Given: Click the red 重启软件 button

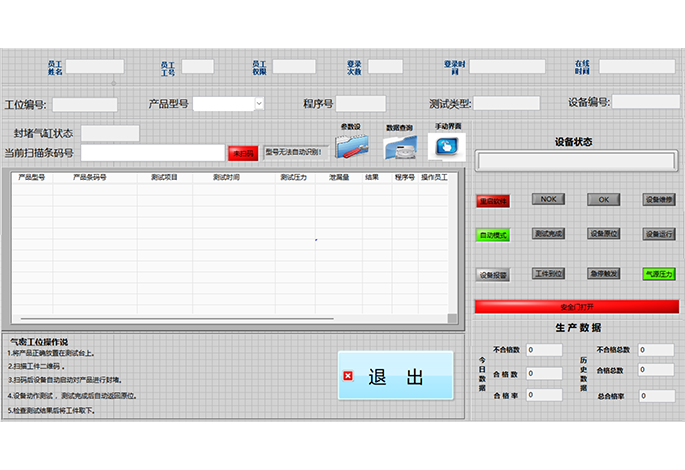Looking at the screenshot, I should pyautogui.click(x=493, y=201).
